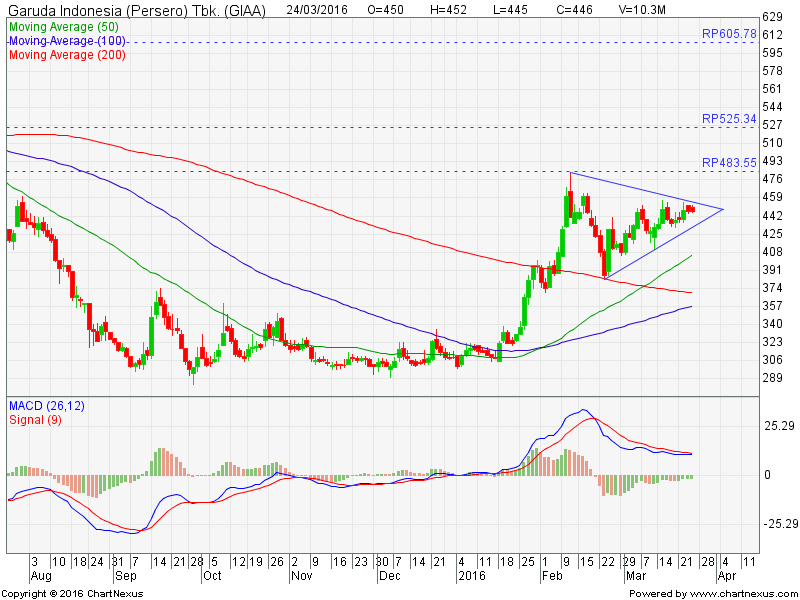Click the RP525.34 resistance level label
Screen dimensions: 800x600
click(728, 118)
